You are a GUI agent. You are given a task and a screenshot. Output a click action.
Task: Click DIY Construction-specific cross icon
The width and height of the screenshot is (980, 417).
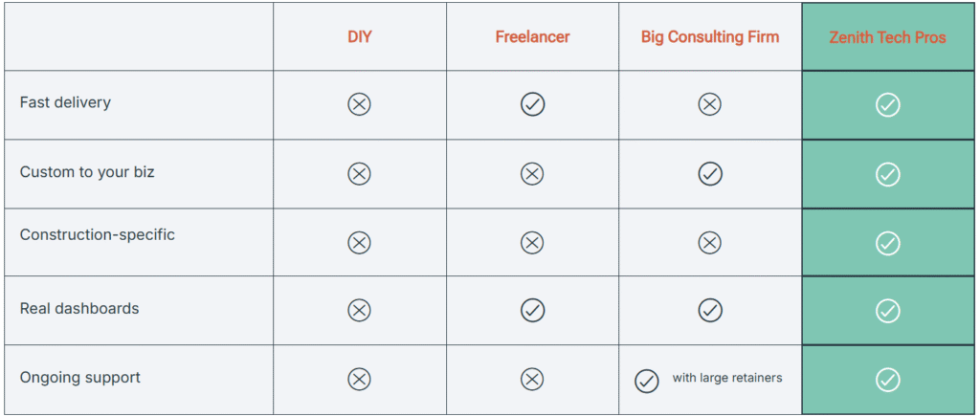coord(359,243)
